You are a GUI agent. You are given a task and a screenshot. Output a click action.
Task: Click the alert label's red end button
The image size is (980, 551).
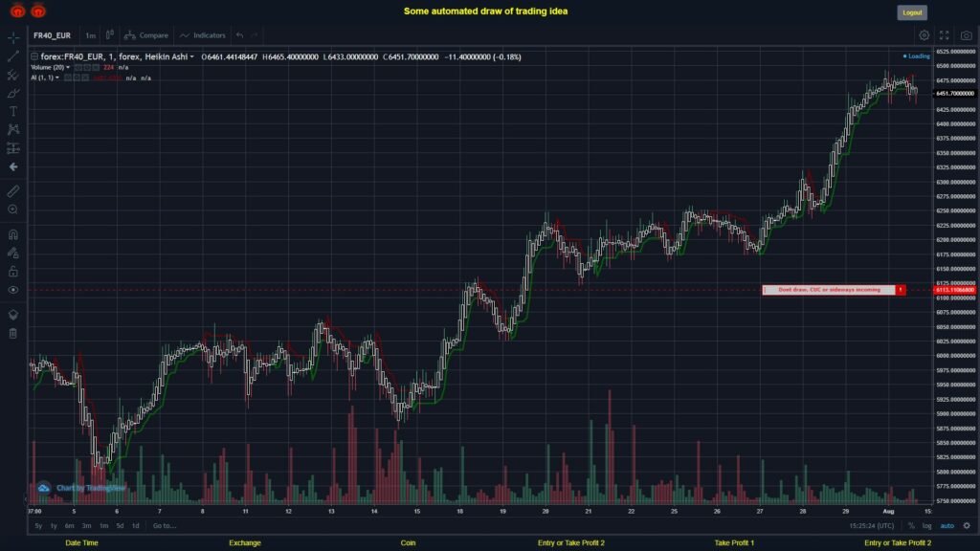[901, 290]
